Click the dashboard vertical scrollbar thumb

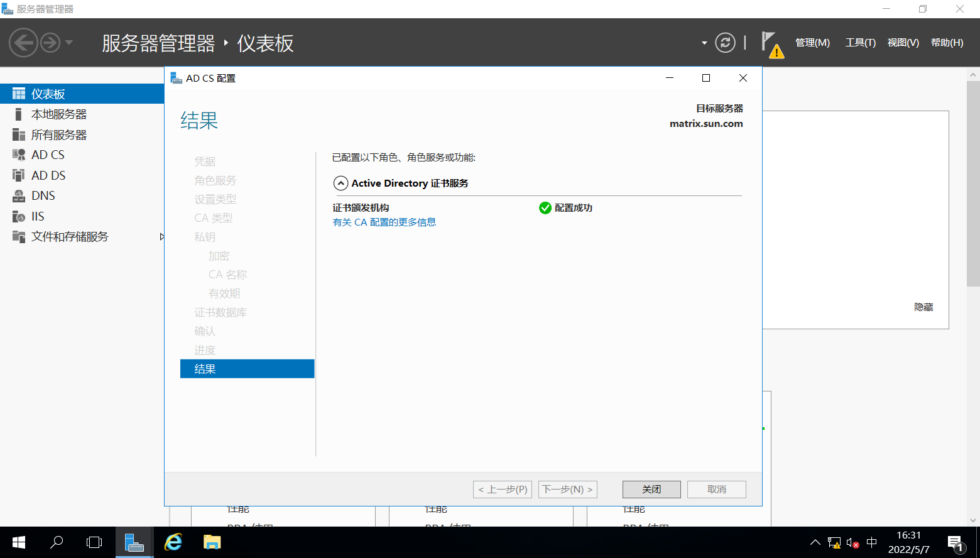973,183
